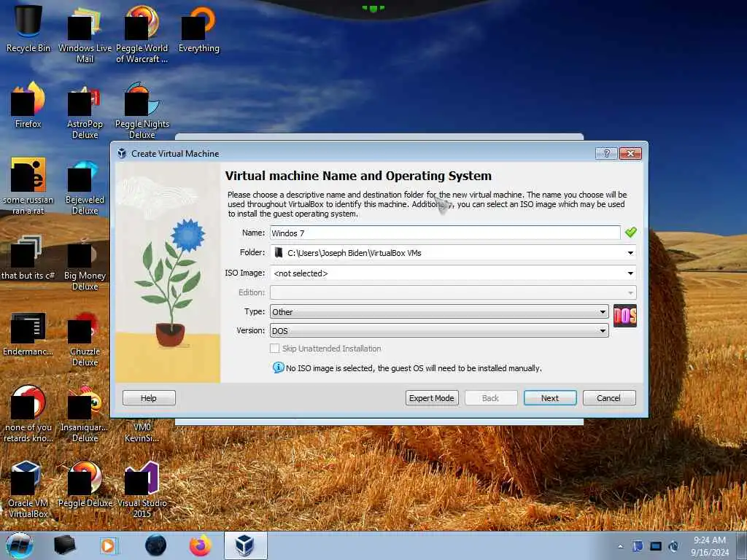The width and height of the screenshot is (747, 560).
Task: Switch to Expert Mode
Action: click(x=432, y=398)
